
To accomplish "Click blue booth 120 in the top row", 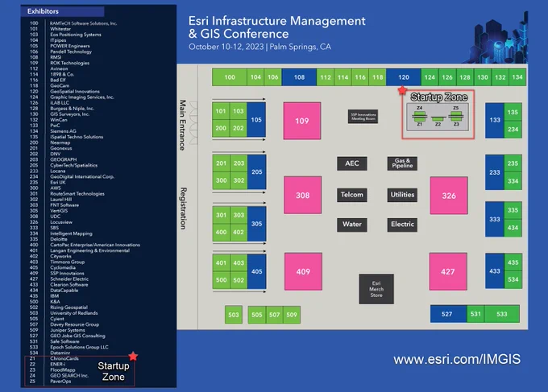I will [404, 77].
